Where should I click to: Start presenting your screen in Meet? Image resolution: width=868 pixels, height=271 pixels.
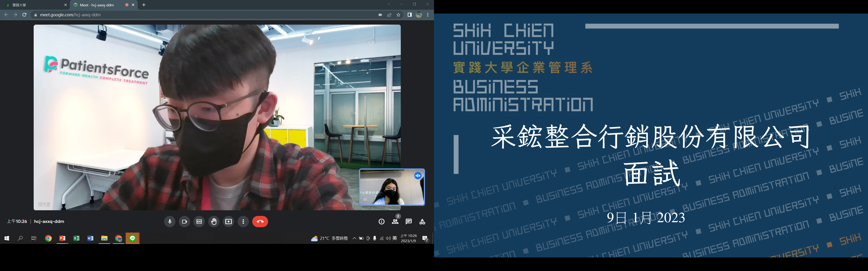coord(229,222)
